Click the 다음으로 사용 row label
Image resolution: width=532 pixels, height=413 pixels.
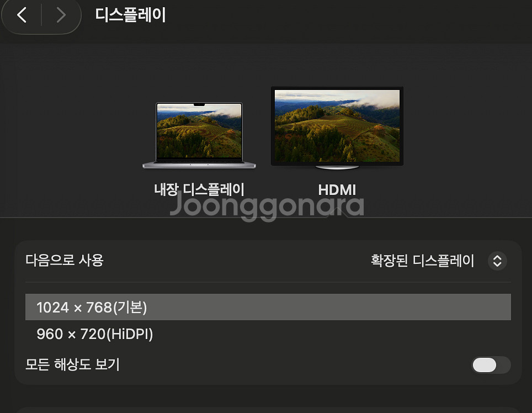[65, 260]
